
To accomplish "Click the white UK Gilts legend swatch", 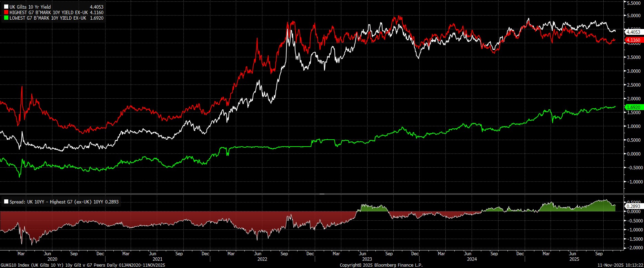I will point(6,7).
